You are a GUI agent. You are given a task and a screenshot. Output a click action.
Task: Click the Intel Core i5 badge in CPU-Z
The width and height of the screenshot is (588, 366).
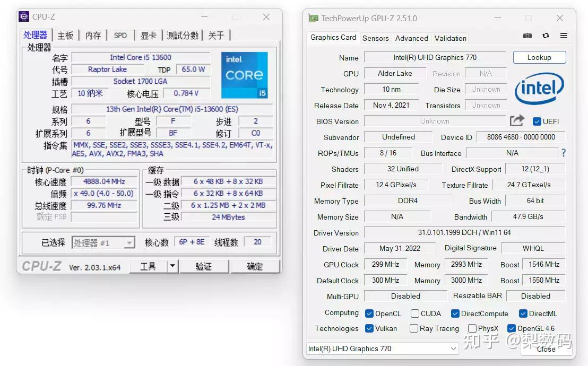click(244, 74)
